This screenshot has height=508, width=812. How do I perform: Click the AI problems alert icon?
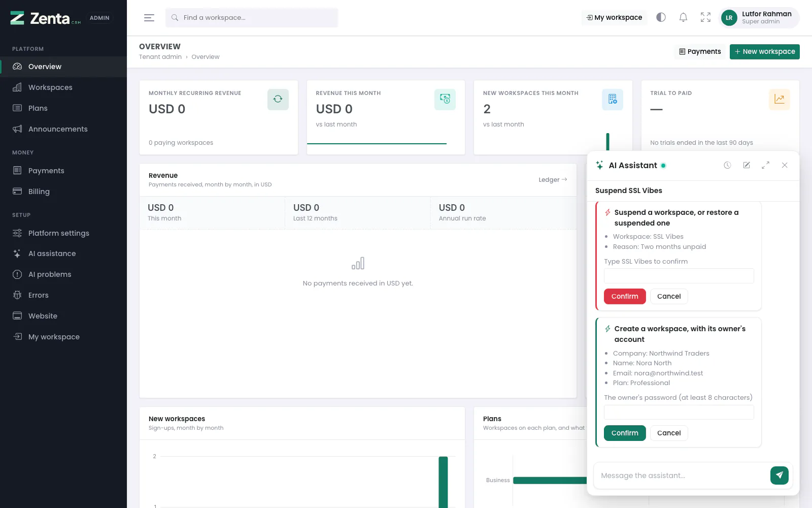pos(17,274)
